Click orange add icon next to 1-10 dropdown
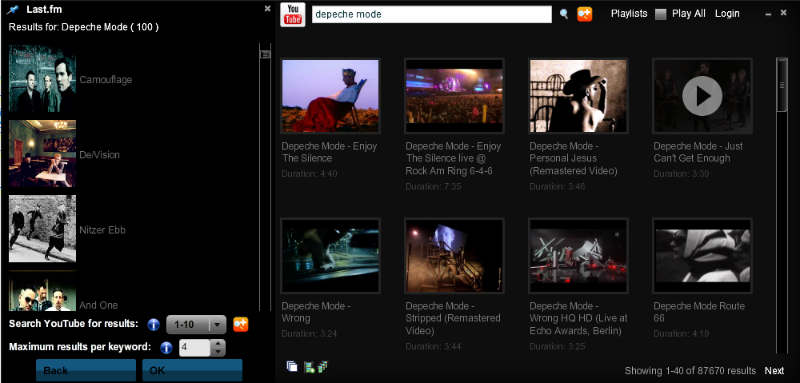800x383 pixels. pyautogui.click(x=241, y=324)
